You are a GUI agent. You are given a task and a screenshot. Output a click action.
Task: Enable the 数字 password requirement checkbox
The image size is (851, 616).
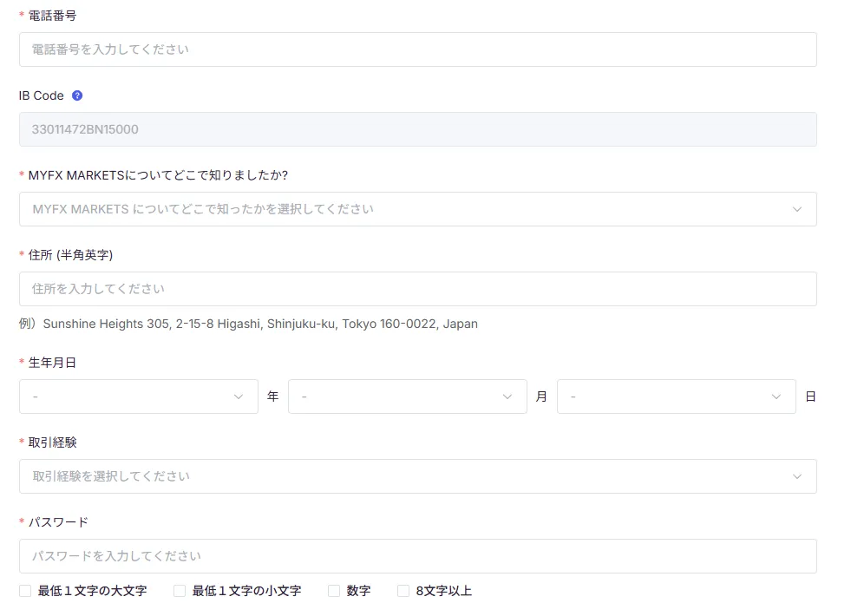pos(333,590)
